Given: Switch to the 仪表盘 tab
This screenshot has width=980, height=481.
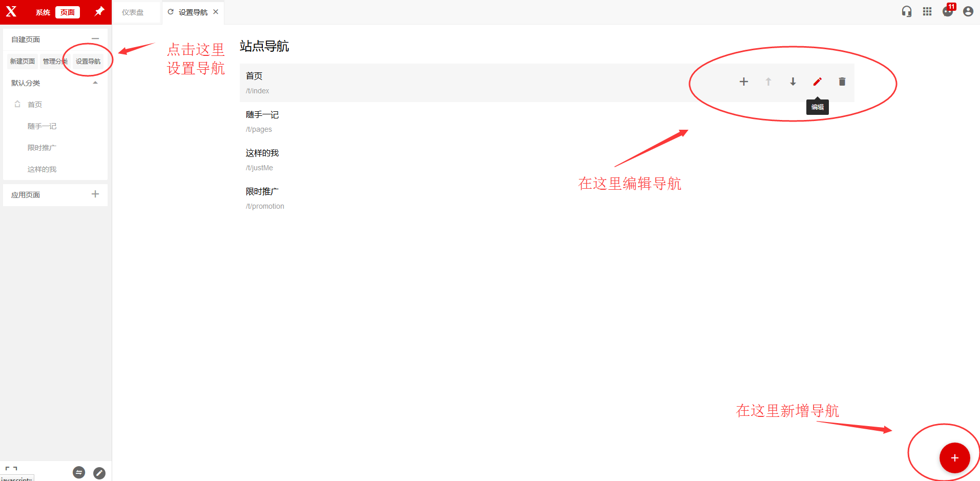Looking at the screenshot, I should click(x=133, y=12).
